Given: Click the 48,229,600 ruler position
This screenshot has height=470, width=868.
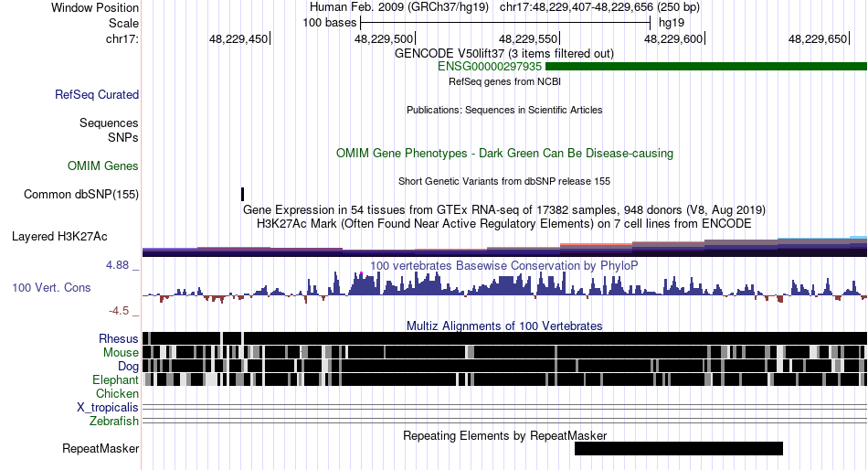Looking at the screenshot, I should tap(673, 38).
